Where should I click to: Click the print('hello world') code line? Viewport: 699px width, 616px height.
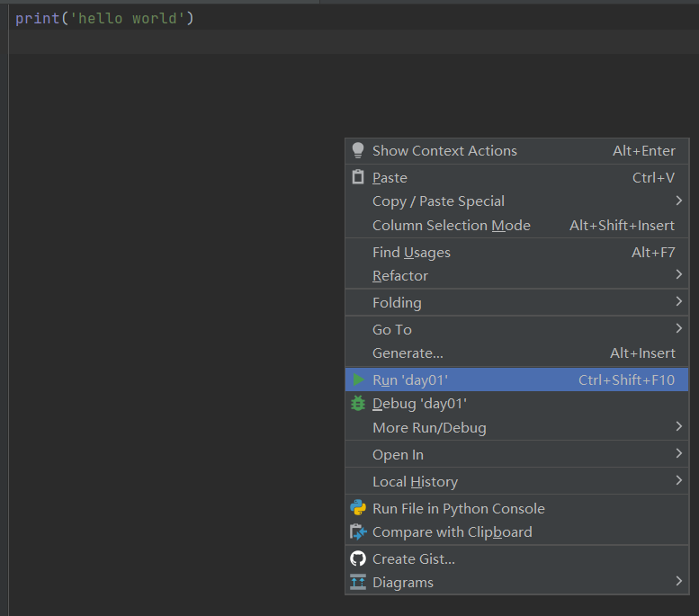pyautogui.click(x=104, y=18)
